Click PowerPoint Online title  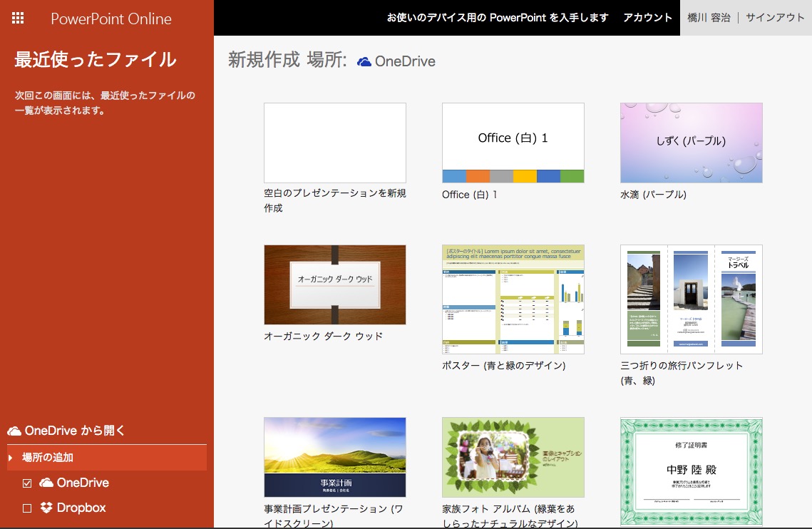click(111, 19)
